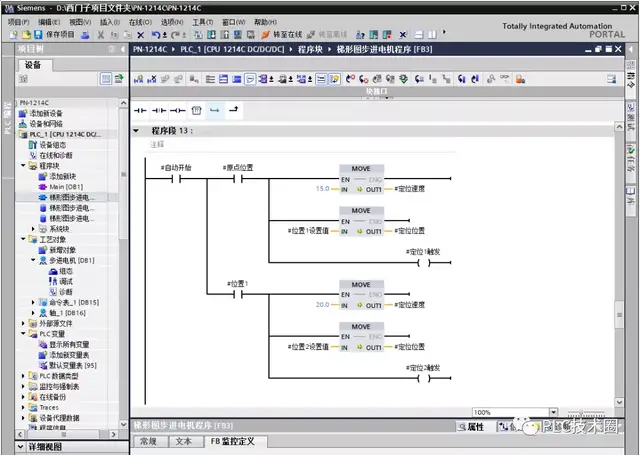Click the Close all networks icon

click(x=237, y=79)
